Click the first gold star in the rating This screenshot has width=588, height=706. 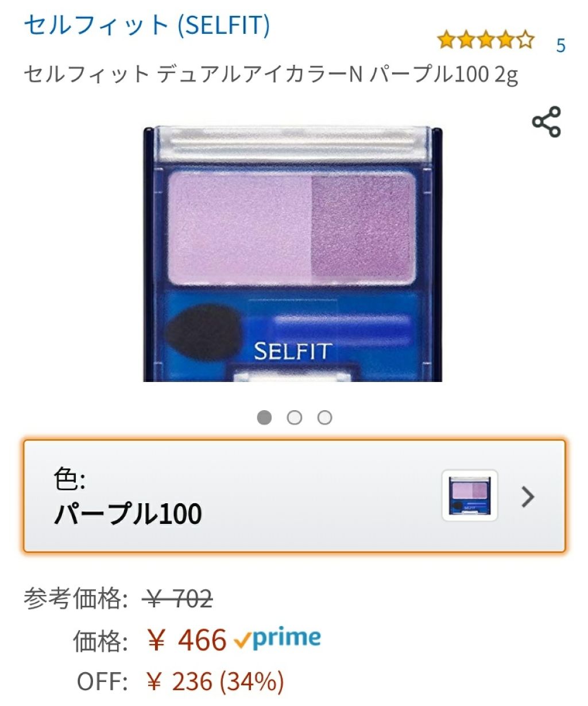[447, 38]
